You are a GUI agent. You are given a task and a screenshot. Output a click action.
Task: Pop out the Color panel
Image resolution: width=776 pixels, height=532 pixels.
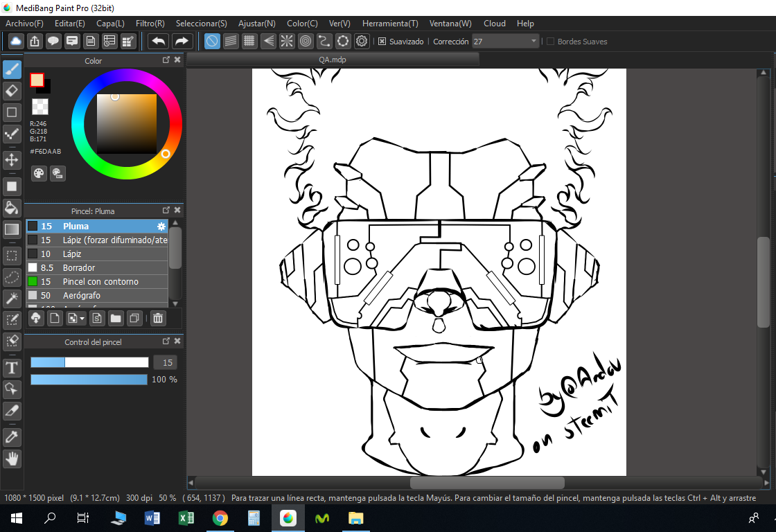pos(166,60)
